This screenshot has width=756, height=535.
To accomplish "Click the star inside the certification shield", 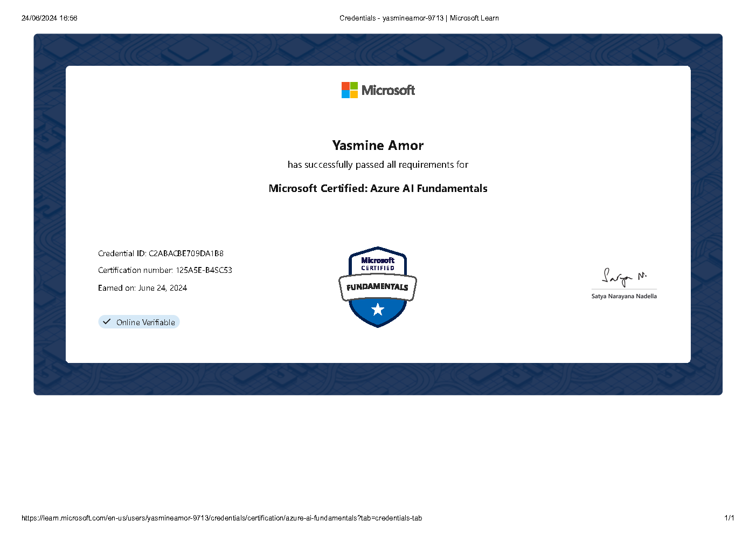I will [377, 309].
